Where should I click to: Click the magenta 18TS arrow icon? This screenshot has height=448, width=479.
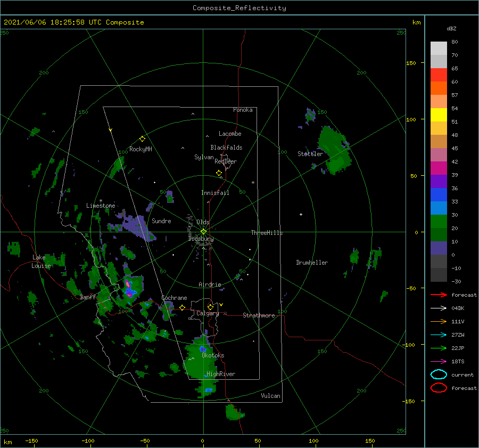point(439,362)
